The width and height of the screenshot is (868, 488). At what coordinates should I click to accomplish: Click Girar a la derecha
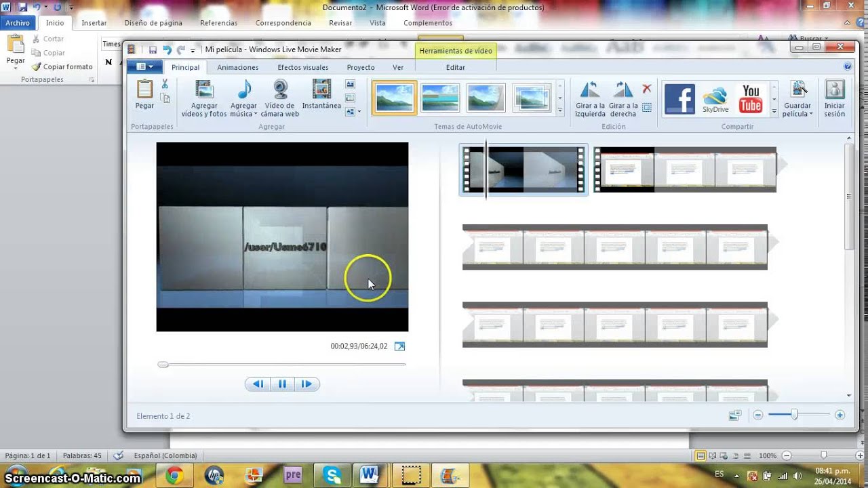coord(623,99)
